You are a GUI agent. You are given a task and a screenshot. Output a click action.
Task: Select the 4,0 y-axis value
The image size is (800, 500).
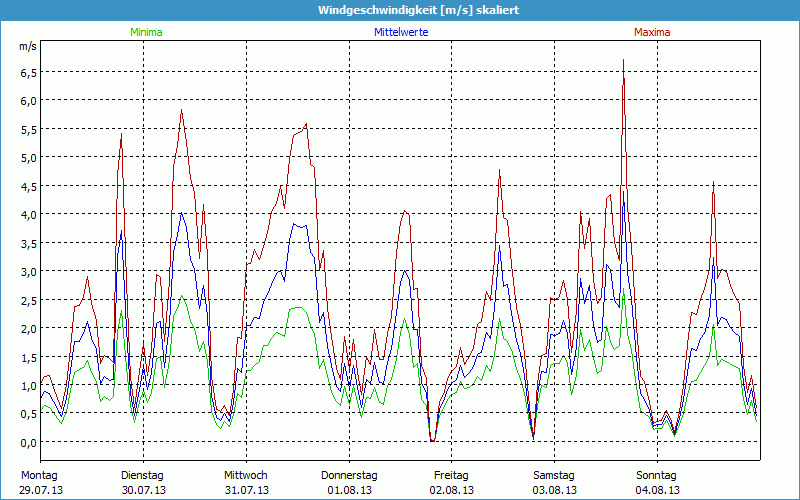point(29,215)
